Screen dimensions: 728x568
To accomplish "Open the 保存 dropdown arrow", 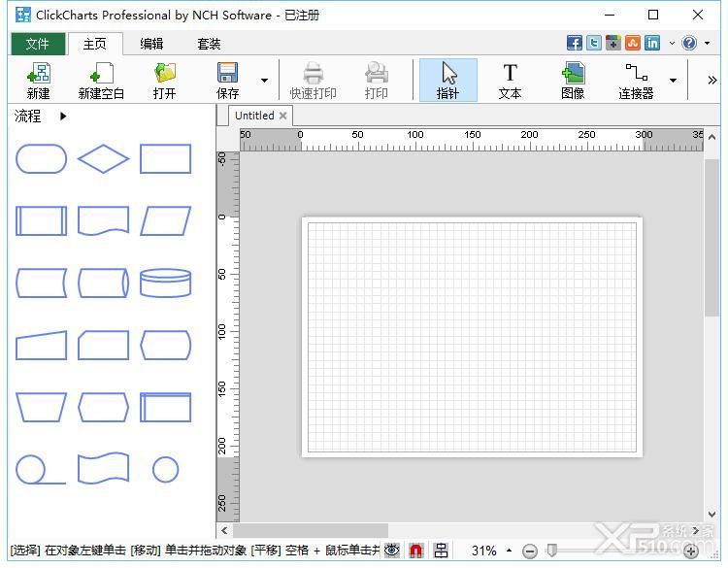I will point(264,81).
